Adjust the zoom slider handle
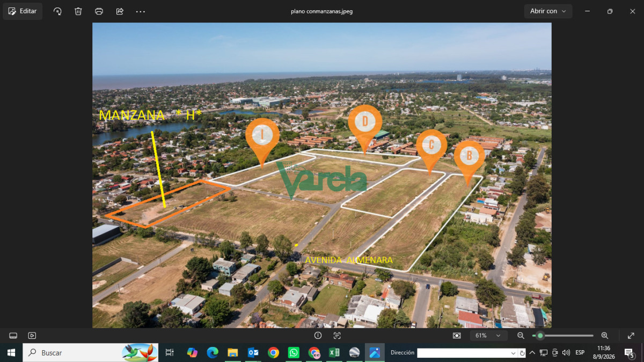This screenshot has height=362, width=644. pos(540,336)
